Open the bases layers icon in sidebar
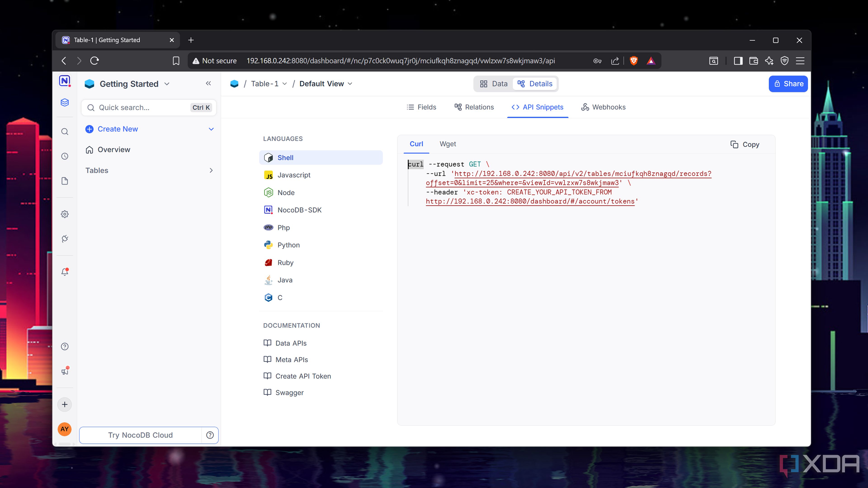The height and width of the screenshot is (488, 868). pyautogui.click(x=65, y=102)
